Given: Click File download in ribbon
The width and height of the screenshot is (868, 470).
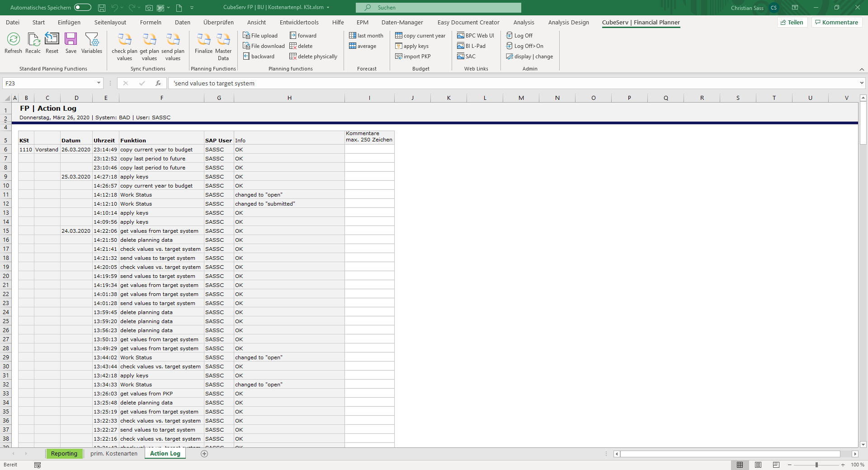Looking at the screenshot, I should 264,46.
